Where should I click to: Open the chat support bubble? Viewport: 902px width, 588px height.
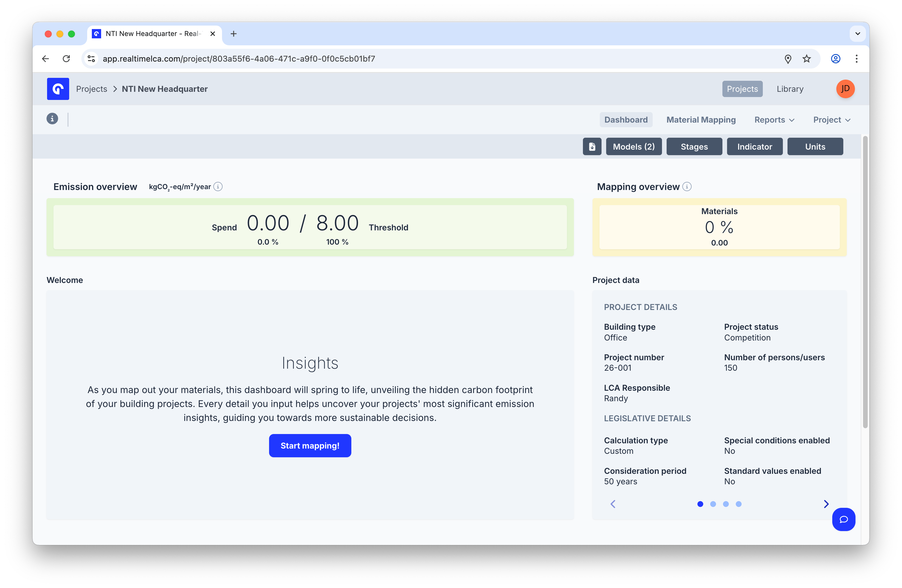click(x=844, y=519)
